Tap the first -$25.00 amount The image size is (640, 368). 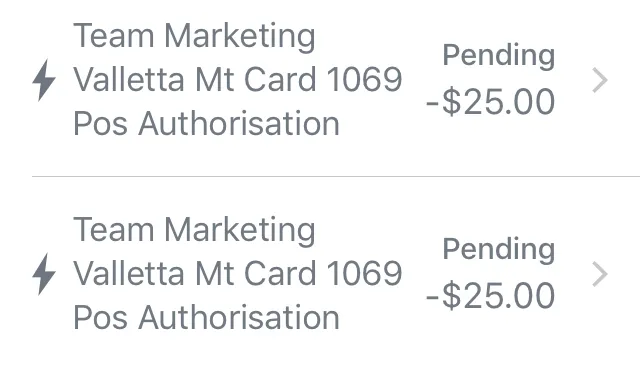(x=490, y=102)
